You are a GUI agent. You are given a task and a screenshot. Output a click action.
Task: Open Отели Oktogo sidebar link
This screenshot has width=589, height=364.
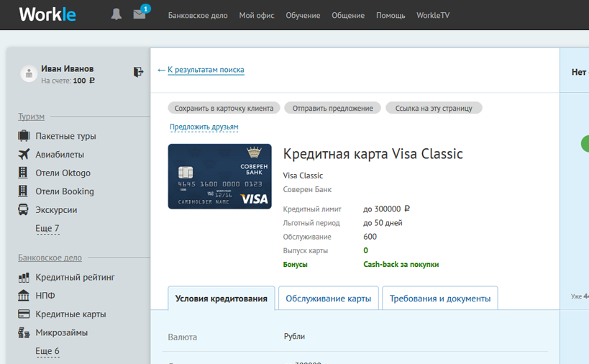(63, 173)
